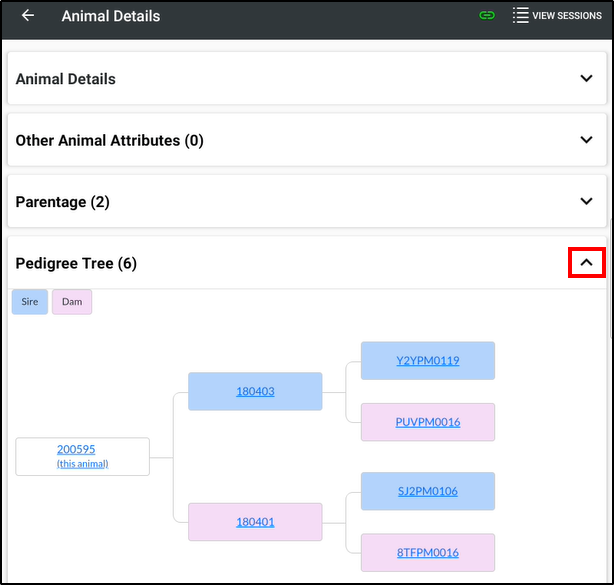
Task: Open dam animal 180401
Action: [x=255, y=522]
